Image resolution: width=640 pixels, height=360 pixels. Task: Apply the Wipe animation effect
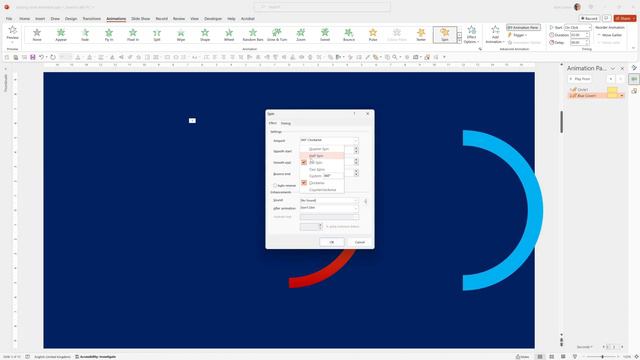tap(181, 35)
